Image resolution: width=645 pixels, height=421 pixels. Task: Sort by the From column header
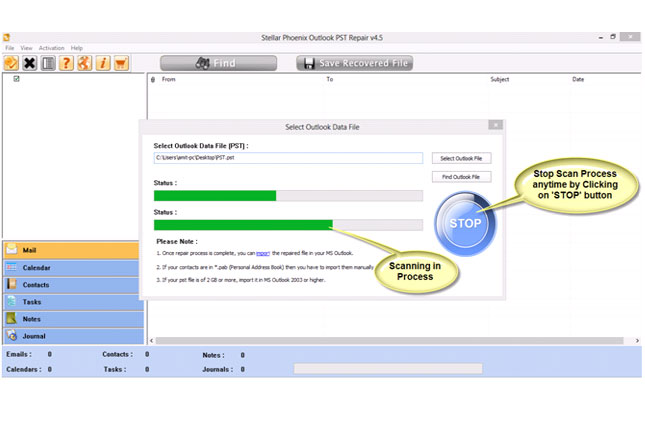coord(168,79)
